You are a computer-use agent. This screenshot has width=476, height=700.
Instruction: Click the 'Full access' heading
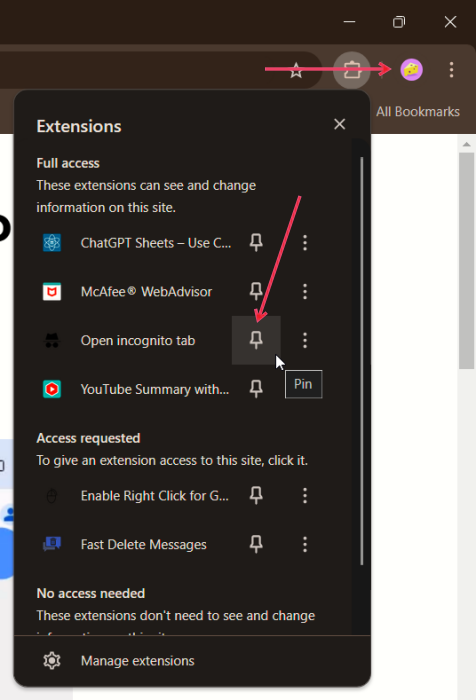tap(68, 163)
